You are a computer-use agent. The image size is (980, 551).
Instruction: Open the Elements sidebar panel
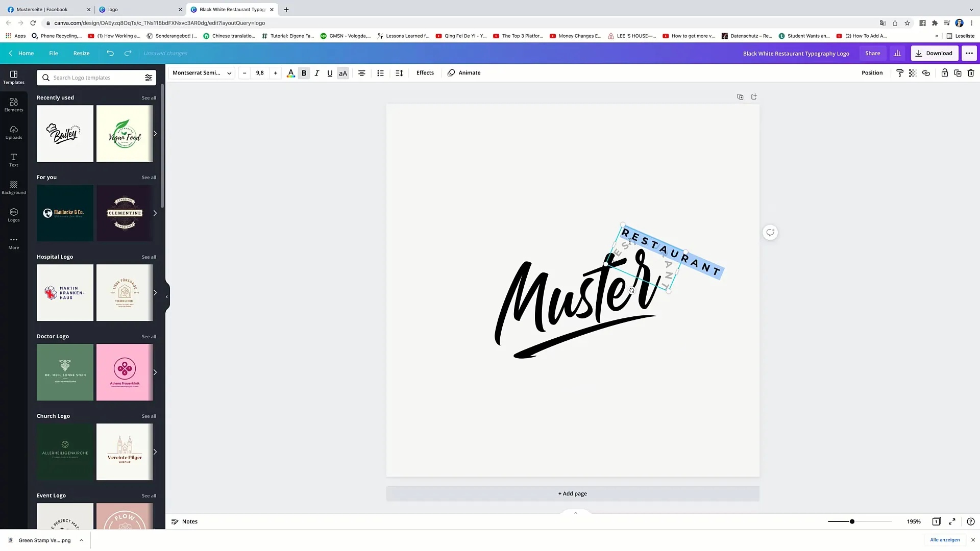coord(14,105)
